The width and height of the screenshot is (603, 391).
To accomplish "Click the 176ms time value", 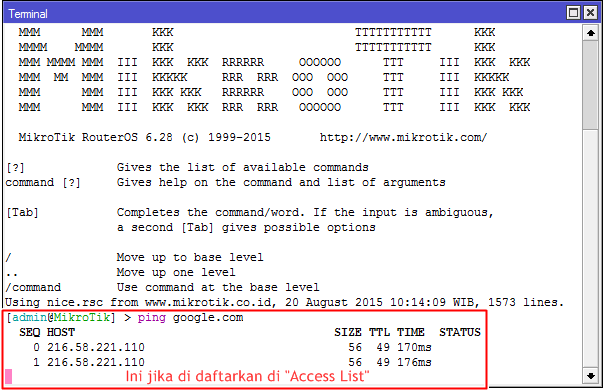I will (x=414, y=362).
